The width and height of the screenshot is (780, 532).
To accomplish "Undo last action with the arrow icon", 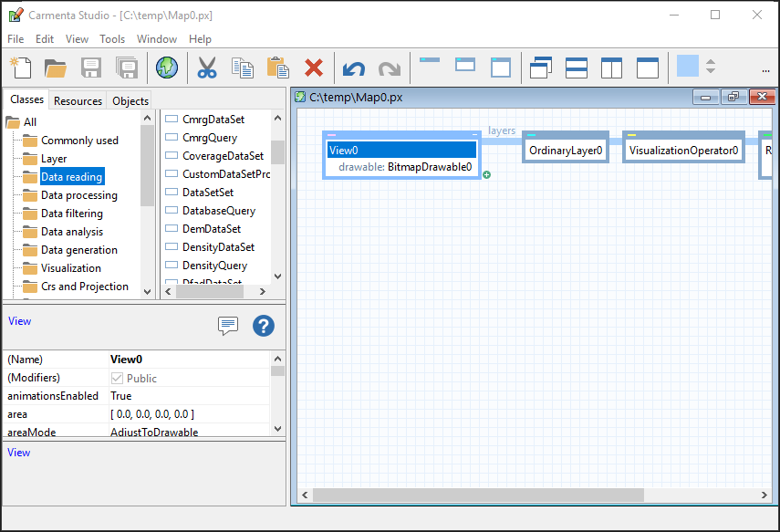I will (353, 68).
